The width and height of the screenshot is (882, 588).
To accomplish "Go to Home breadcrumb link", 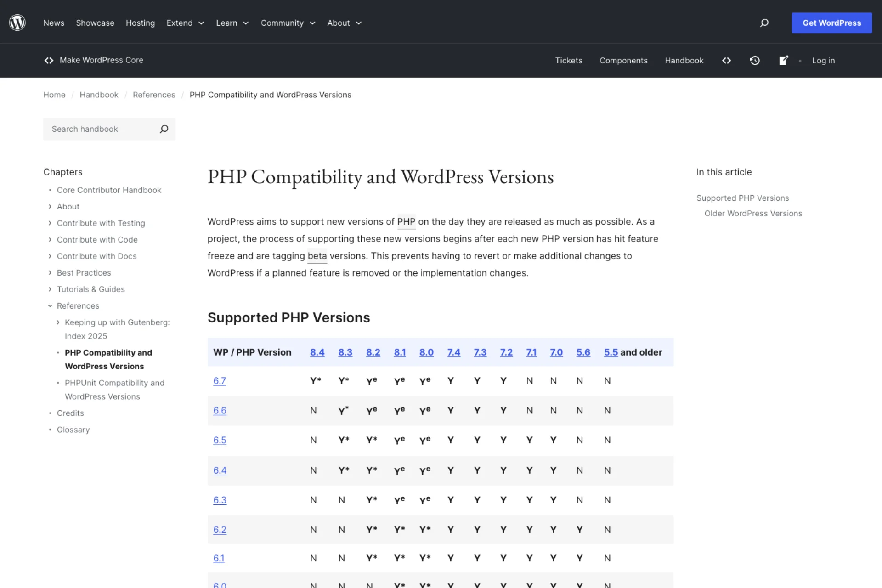I will (54, 95).
